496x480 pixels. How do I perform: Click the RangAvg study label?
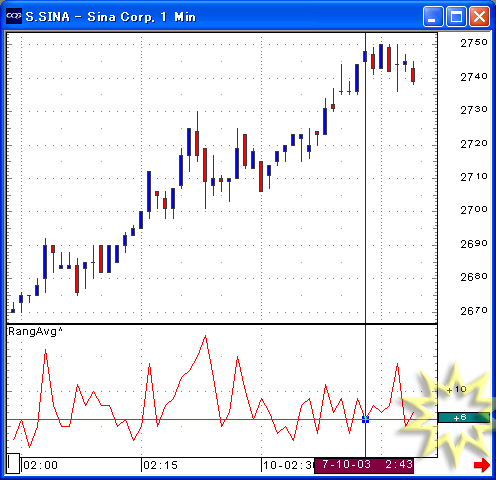35,331
